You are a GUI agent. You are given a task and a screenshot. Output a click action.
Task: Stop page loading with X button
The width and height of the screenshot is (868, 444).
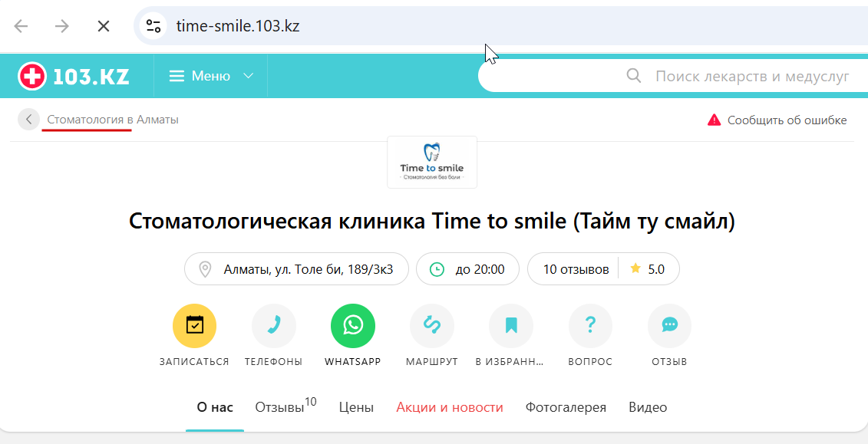point(104,26)
